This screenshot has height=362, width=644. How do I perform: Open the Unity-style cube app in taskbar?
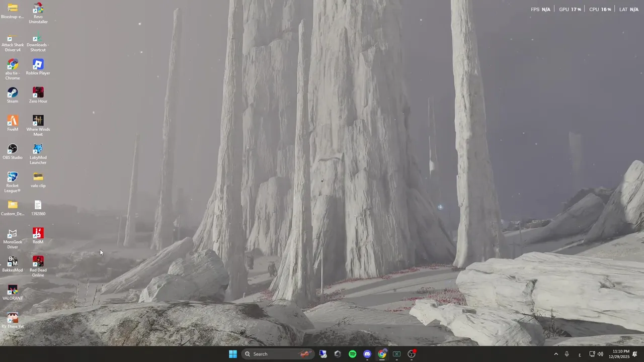click(x=338, y=354)
